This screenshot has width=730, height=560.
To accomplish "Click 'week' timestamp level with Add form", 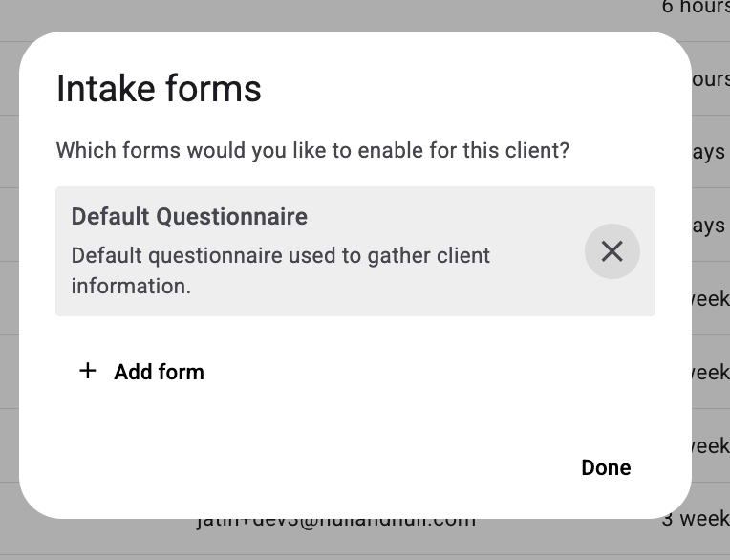I will [710, 372].
